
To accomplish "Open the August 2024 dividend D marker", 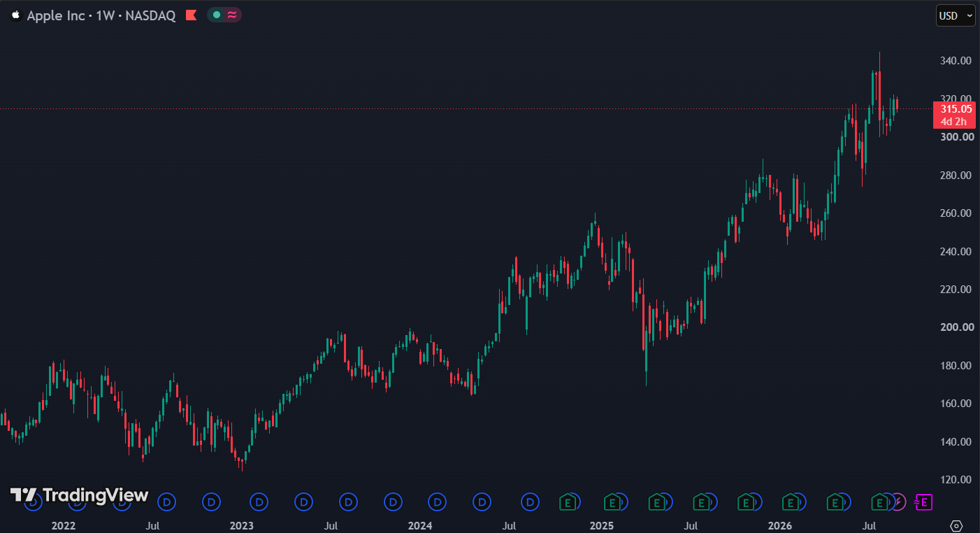I will pyautogui.click(x=531, y=502).
